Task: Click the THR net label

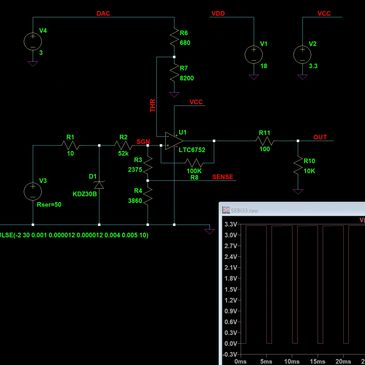Action: coord(153,105)
